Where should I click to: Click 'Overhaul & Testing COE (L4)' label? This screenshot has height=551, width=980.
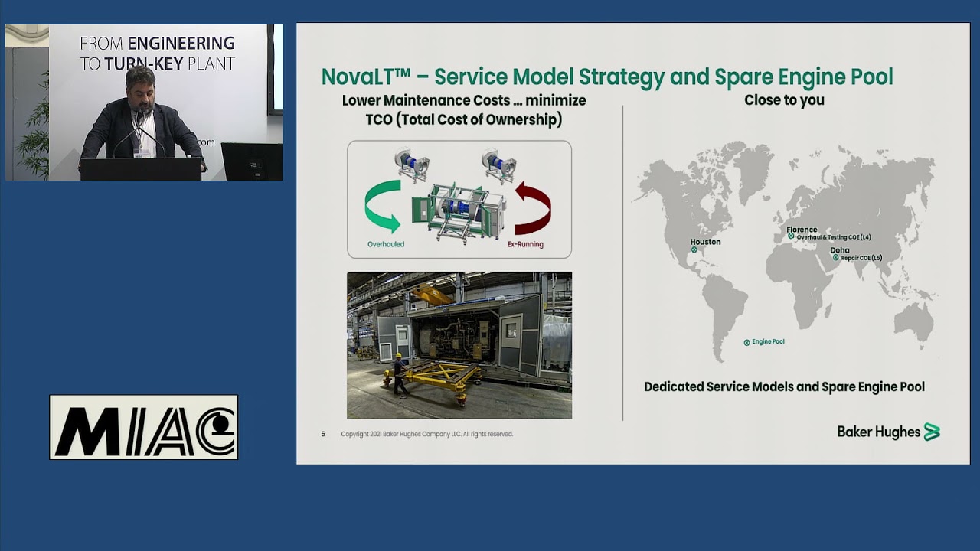click(834, 237)
